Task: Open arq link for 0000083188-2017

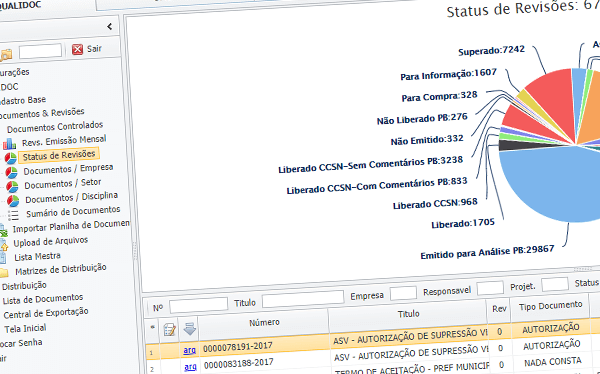Action: pos(190,367)
